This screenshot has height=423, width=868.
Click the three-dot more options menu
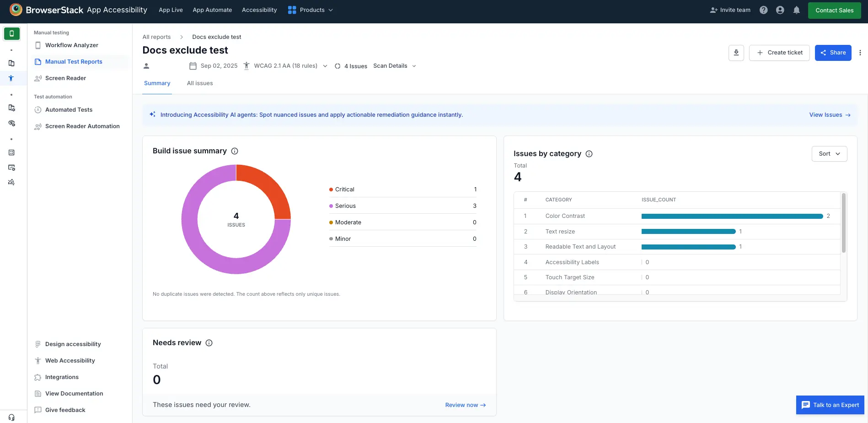[860, 53]
